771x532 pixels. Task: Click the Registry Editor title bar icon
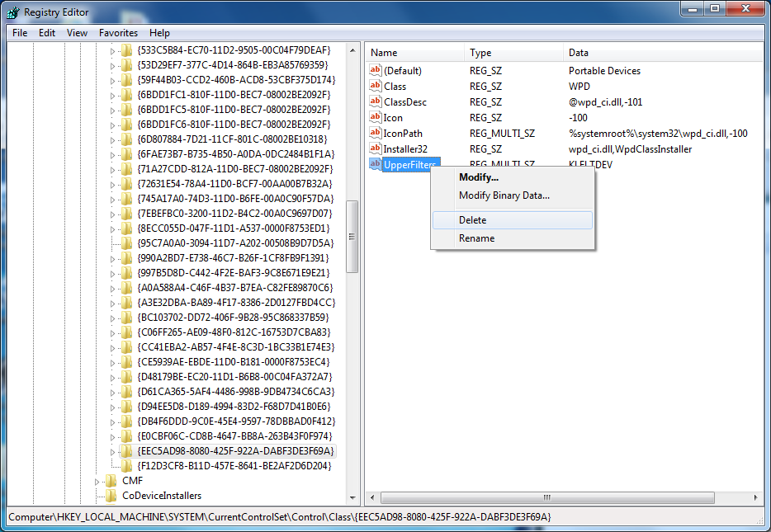11,12
